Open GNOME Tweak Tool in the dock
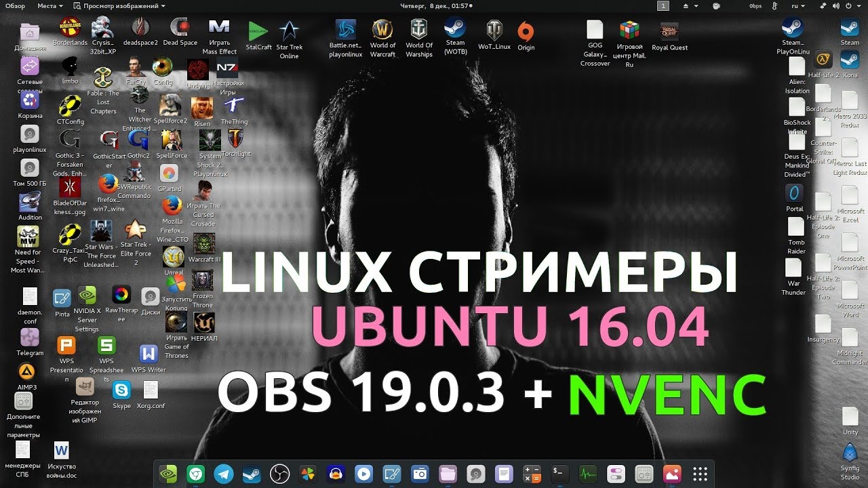 pos(616,474)
